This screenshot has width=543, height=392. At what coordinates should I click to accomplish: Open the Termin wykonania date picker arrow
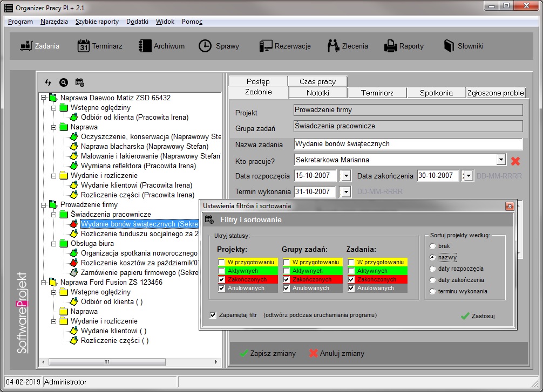coord(346,191)
